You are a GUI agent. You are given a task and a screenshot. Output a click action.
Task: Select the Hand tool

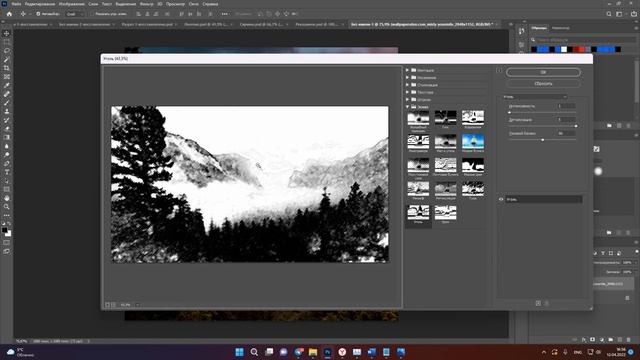tap(7, 198)
